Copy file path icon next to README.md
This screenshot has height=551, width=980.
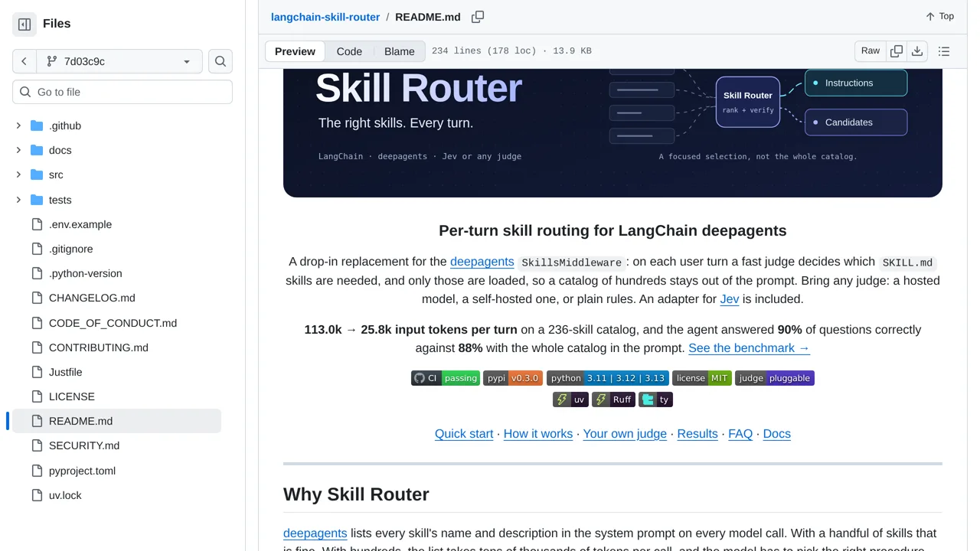click(478, 17)
